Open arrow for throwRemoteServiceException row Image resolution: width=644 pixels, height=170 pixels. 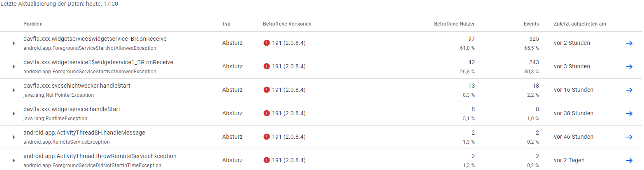pyautogui.click(x=629, y=160)
